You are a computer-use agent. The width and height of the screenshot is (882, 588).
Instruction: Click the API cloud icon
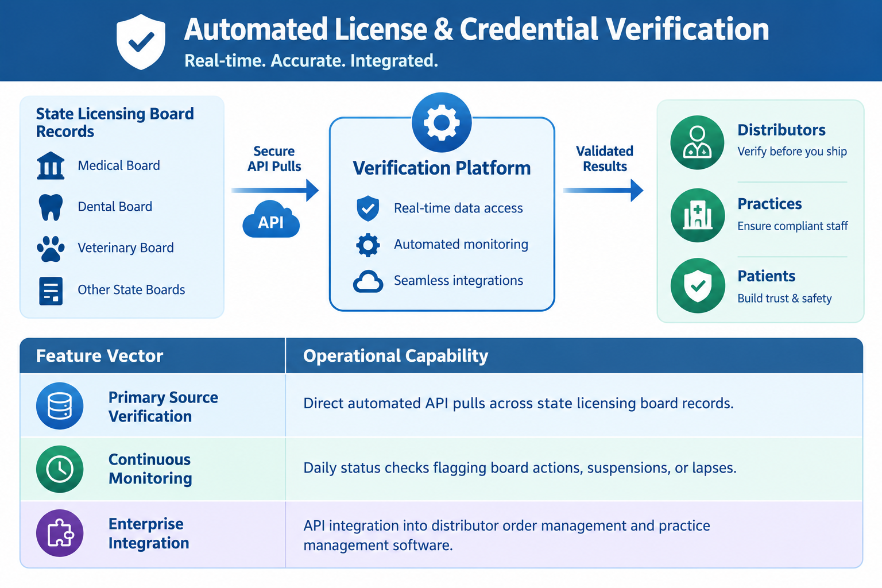pyautogui.click(x=271, y=220)
